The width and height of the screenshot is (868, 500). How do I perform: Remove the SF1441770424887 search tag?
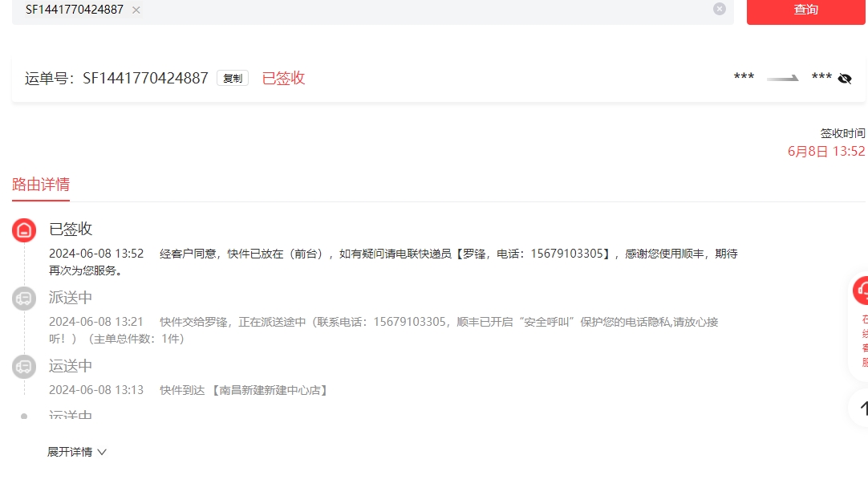pyautogui.click(x=136, y=10)
